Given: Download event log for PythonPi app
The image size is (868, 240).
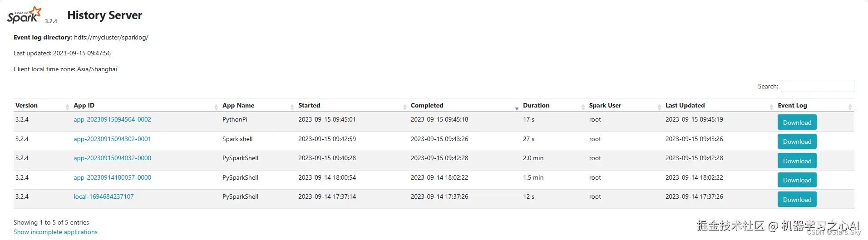Looking at the screenshot, I should (x=797, y=122).
